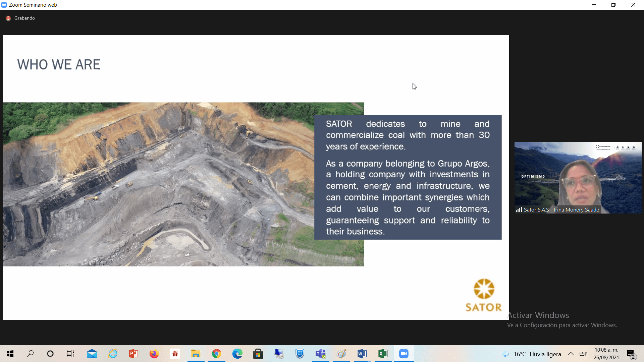
Task: Switch to PowerPoint in taskbar
Action: [x=133, y=354]
